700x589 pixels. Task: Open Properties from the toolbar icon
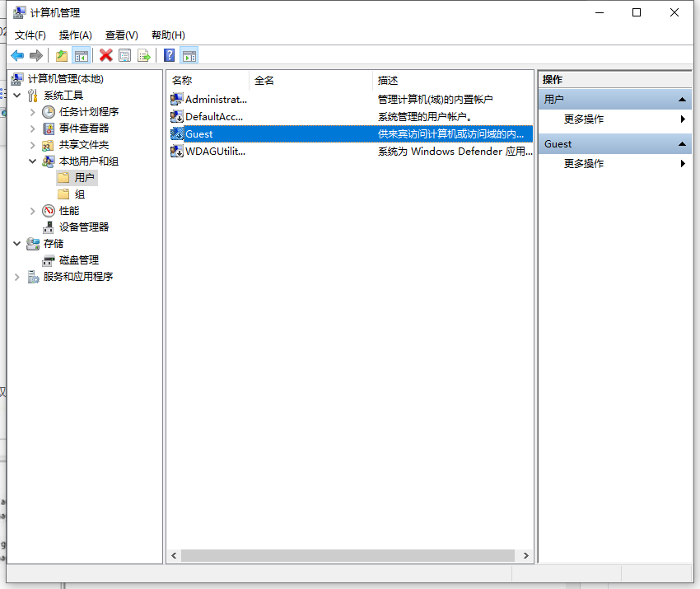(x=124, y=55)
